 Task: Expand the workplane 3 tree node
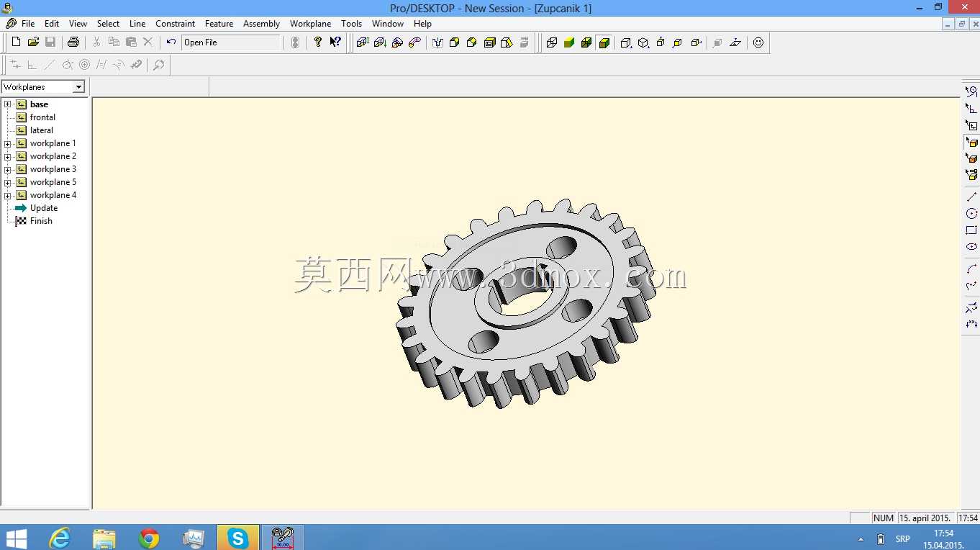[x=8, y=169]
